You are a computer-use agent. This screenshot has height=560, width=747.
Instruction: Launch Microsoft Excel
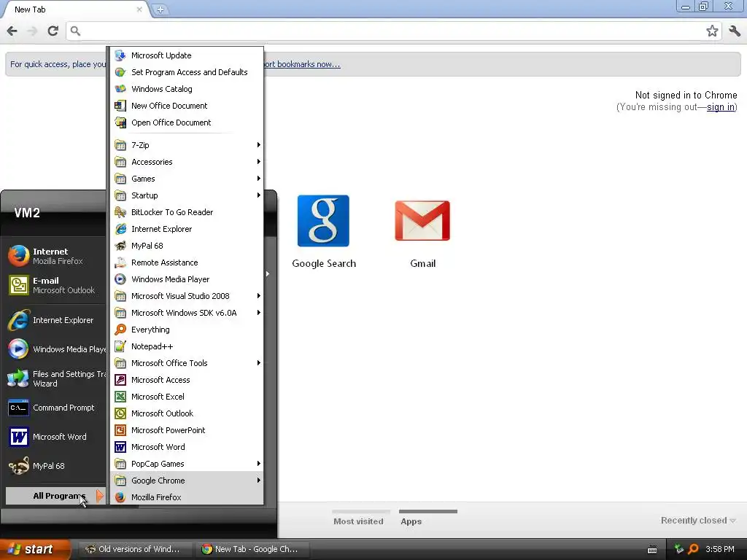[x=187, y=397]
